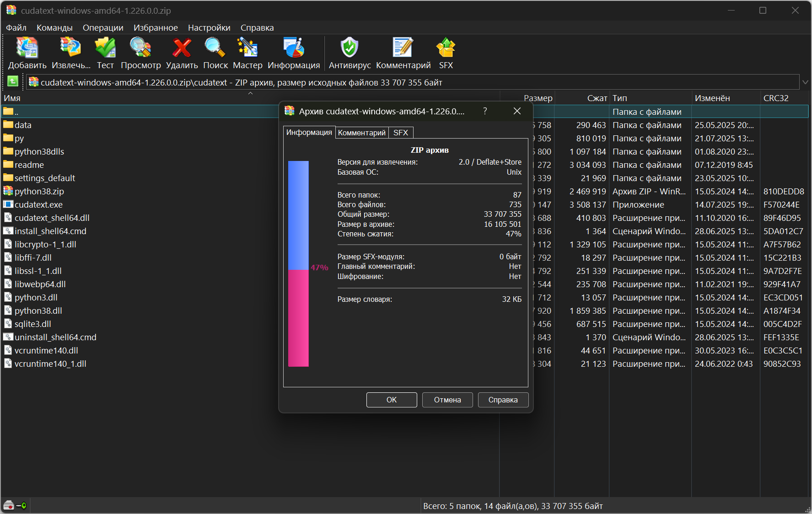Close the archive information dialog
This screenshot has height=514, width=812.
point(517,111)
